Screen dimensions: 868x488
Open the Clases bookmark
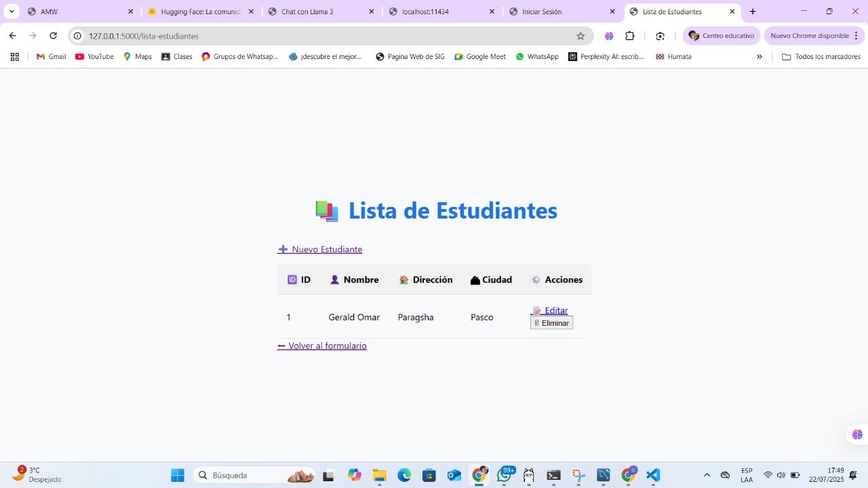(176, 56)
